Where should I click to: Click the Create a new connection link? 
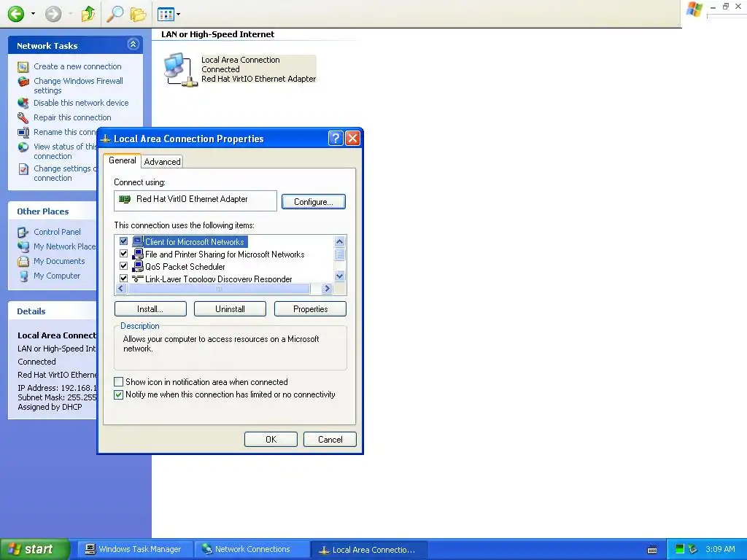[77, 66]
